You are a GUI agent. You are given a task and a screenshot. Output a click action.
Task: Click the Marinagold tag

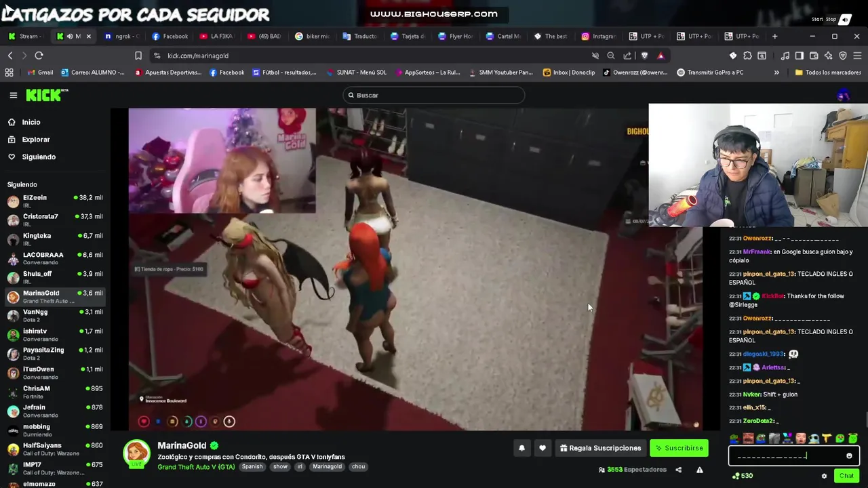click(x=328, y=467)
